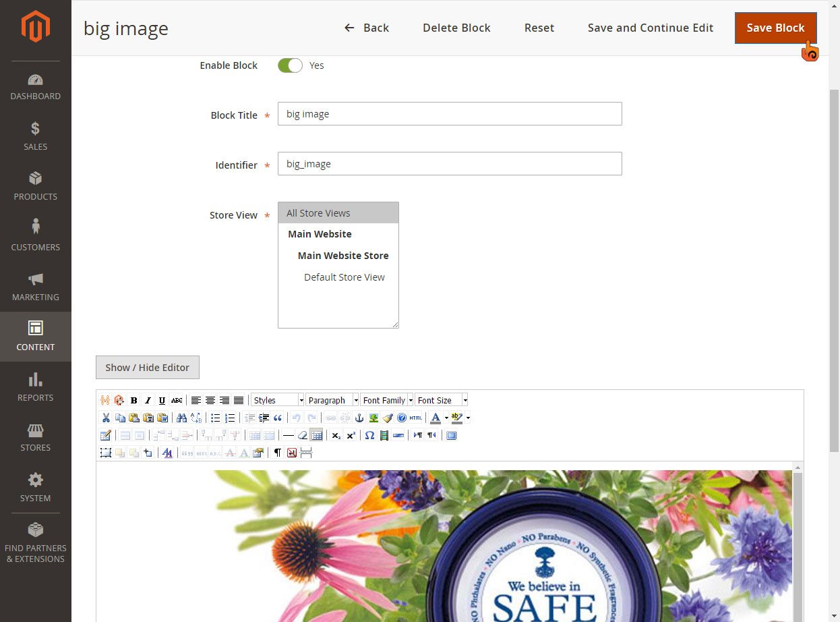Click the Insert Anchor icon
Screen dimensions: 840x622
point(359,417)
